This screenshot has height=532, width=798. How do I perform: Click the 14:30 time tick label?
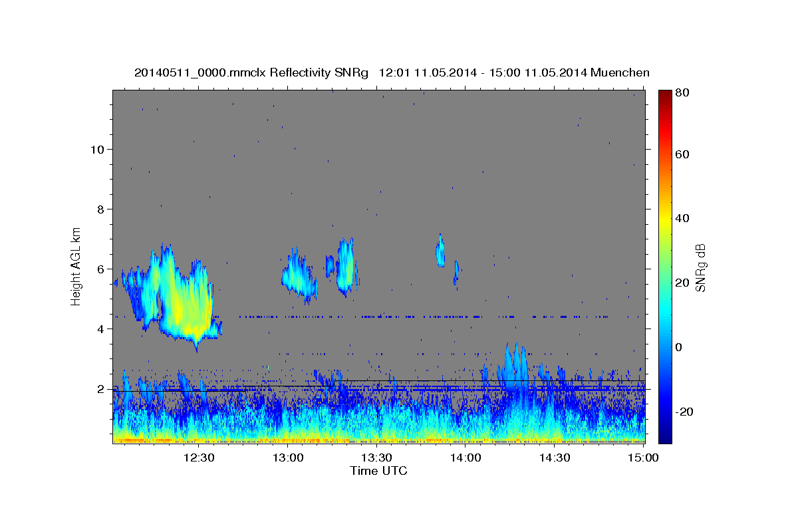point(555,458)
